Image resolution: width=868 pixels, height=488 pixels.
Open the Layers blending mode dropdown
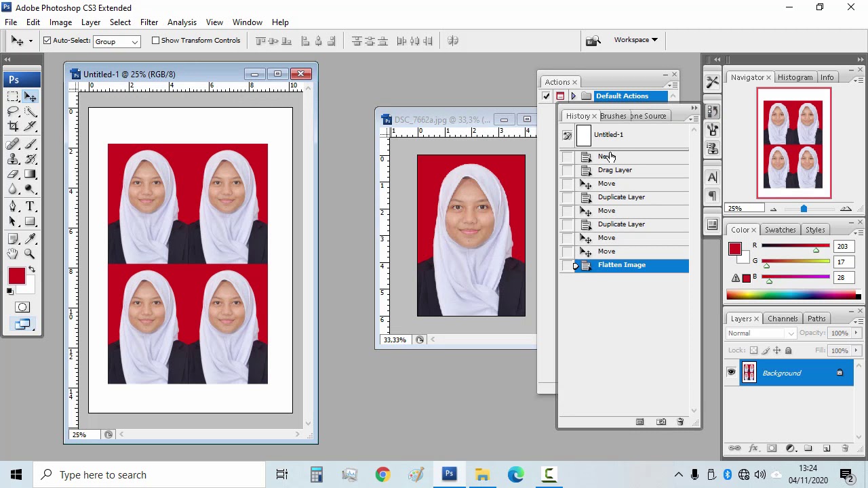pos(761,333)
